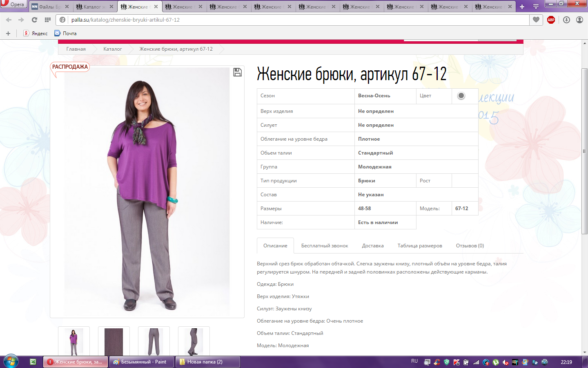The height and width of the screenshot is (368, 588).
Task: Show the Отзывы (0) tab
Action: (x=470, y=246)
